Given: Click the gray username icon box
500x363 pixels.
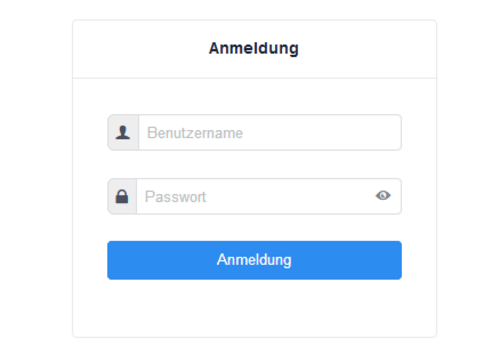Looking at the screenshot, I should click(x=123, y=132).
